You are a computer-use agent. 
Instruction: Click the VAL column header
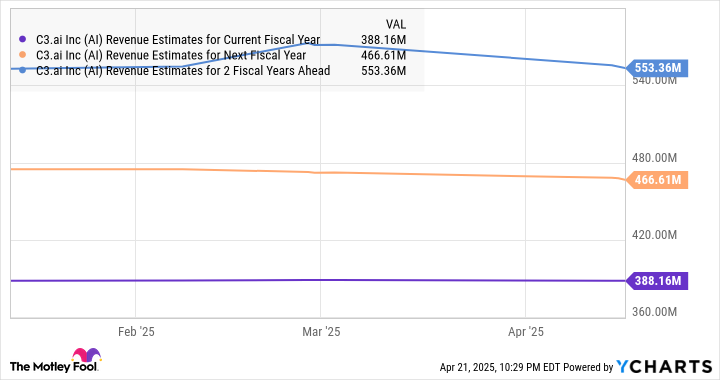point(395,24)
